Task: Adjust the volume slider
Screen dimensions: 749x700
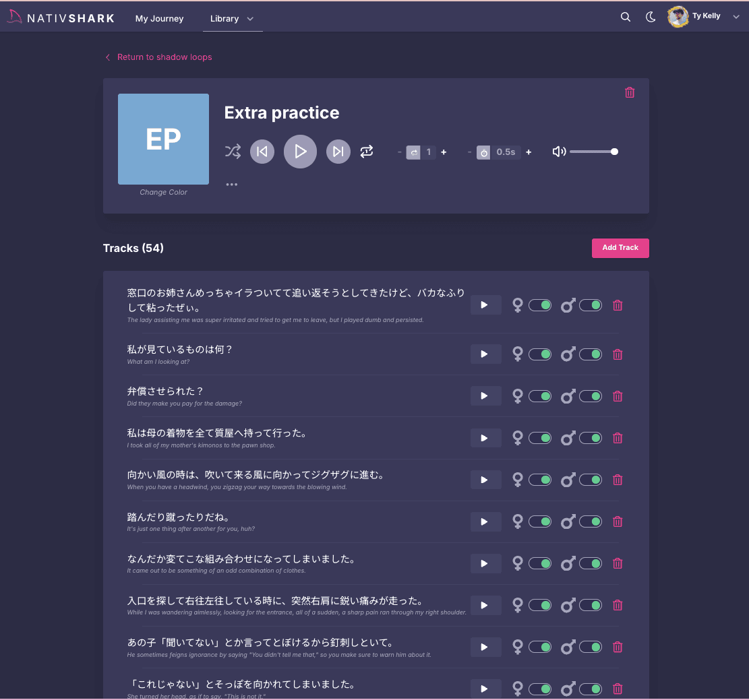Action: [594, 152]
